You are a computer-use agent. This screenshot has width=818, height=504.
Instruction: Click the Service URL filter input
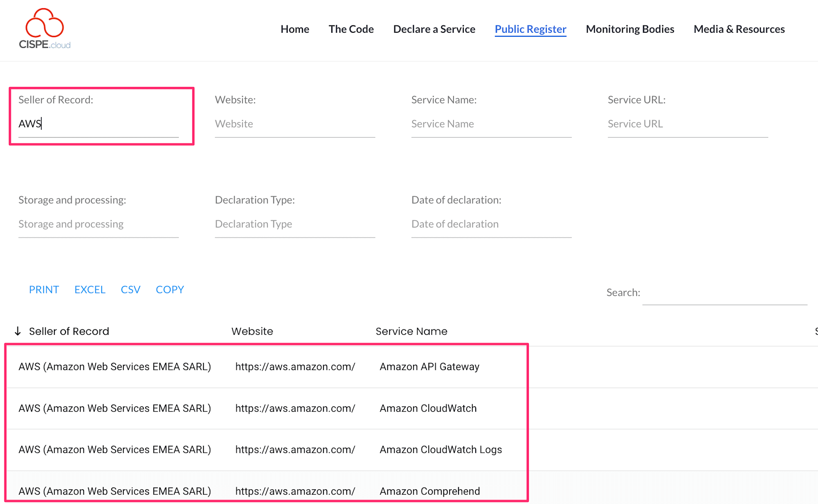[x=688, y=124]
